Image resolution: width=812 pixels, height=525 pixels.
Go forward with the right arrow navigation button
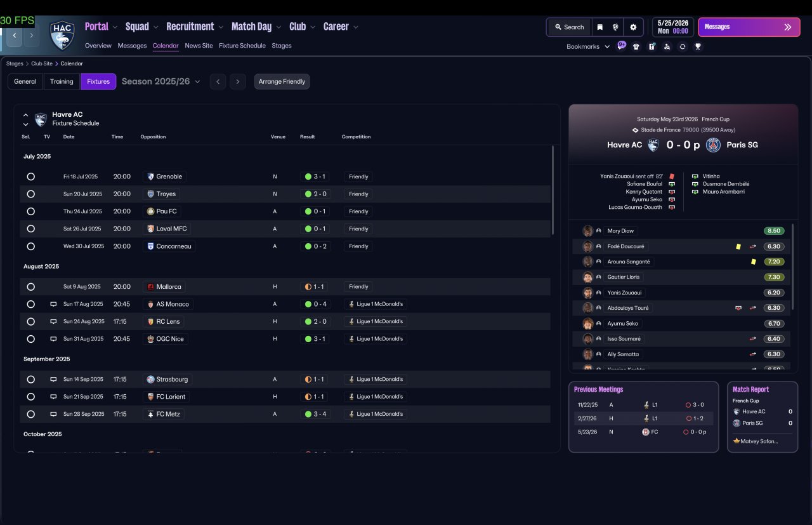(31, 36)
